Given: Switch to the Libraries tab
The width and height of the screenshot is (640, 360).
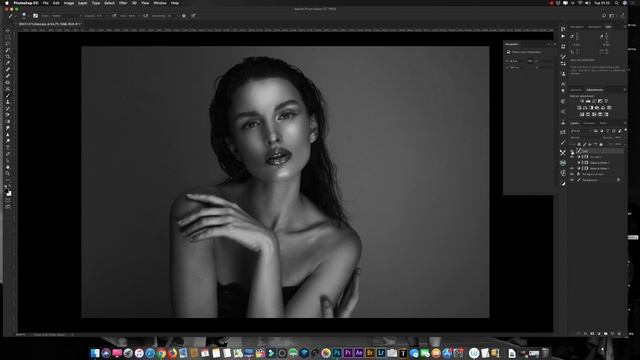Looking at the screenshot, I should [x=576, y=90].
